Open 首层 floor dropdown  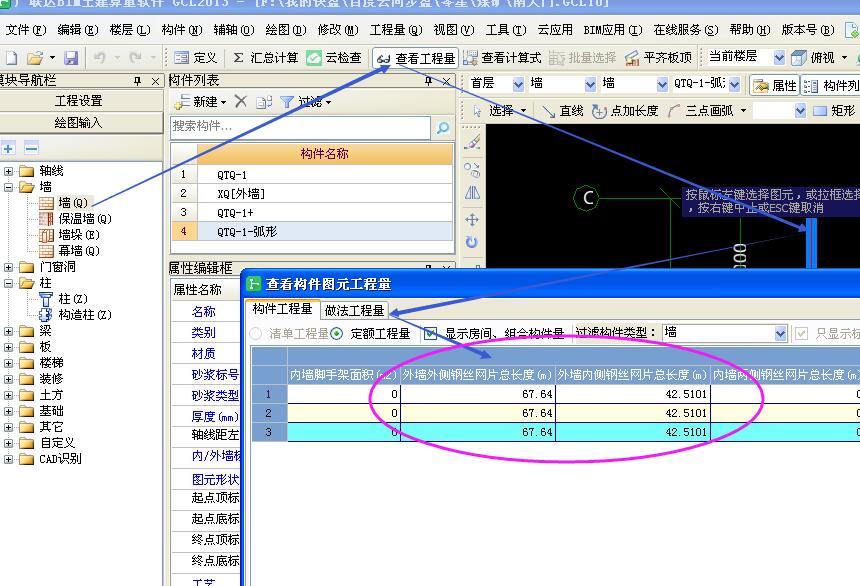click(518, 84)
